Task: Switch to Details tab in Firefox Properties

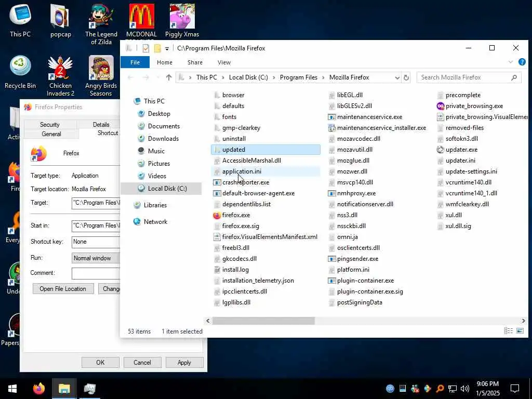Action: pos(101,125)
